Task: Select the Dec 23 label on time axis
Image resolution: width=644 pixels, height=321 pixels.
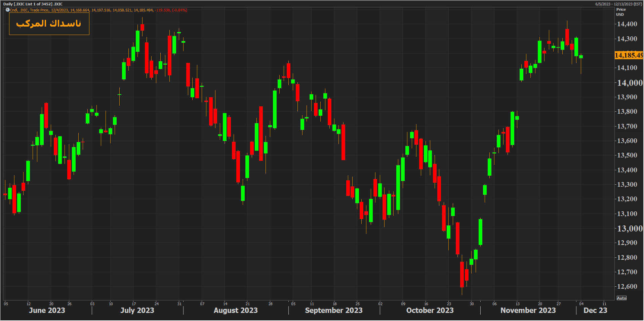Action: coord(595,310)
